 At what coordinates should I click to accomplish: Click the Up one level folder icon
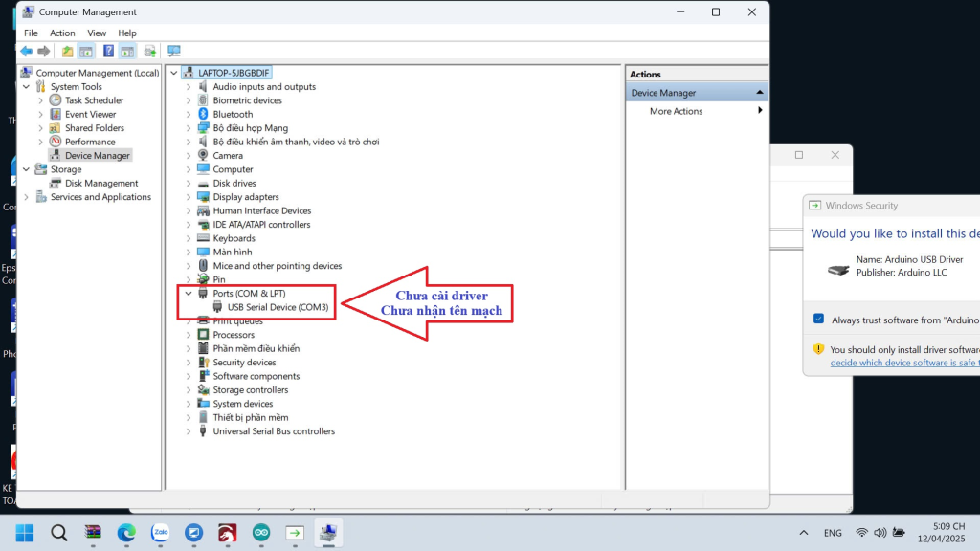[x=67, y=52]
